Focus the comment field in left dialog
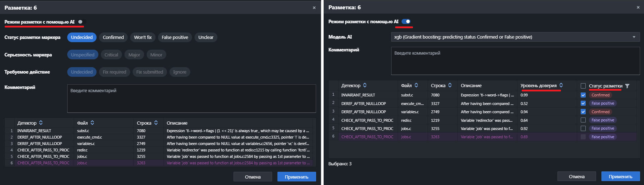 tap(191, 98)
